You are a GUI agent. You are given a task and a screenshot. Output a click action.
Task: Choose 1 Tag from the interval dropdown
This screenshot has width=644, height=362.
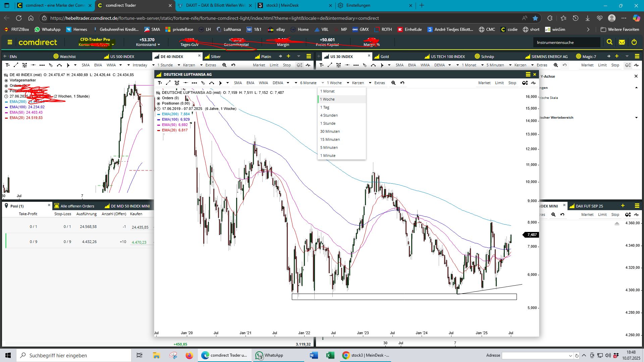(x=325, y=107)
